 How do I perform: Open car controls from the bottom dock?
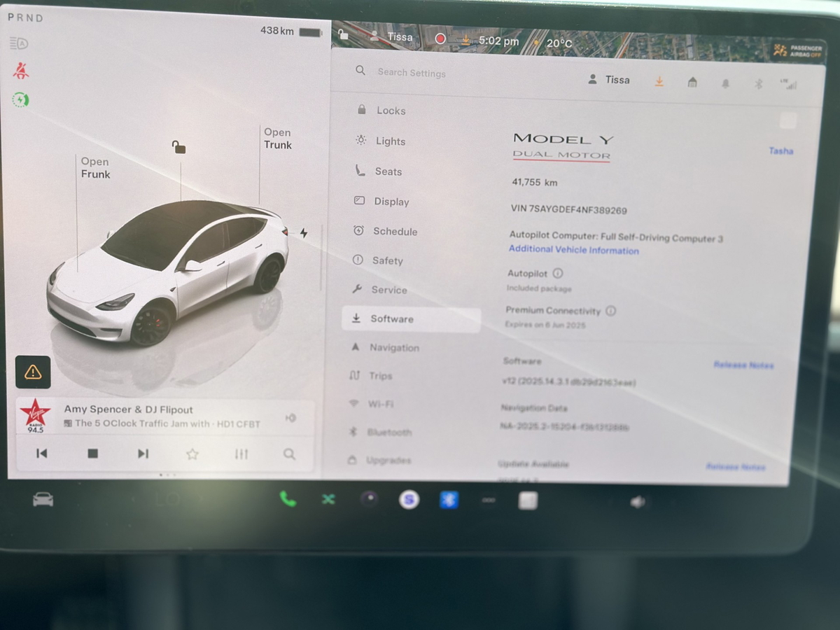43,499
